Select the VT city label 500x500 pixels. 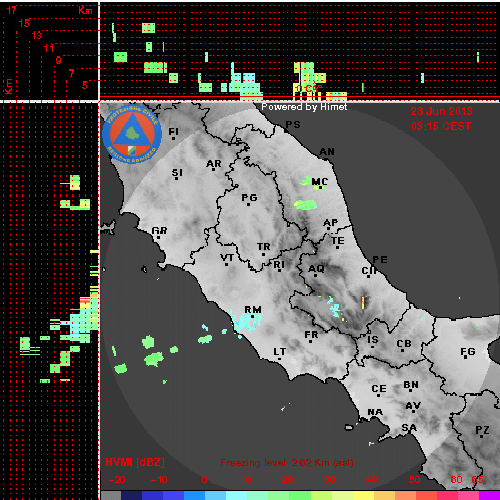click(227, 257)
